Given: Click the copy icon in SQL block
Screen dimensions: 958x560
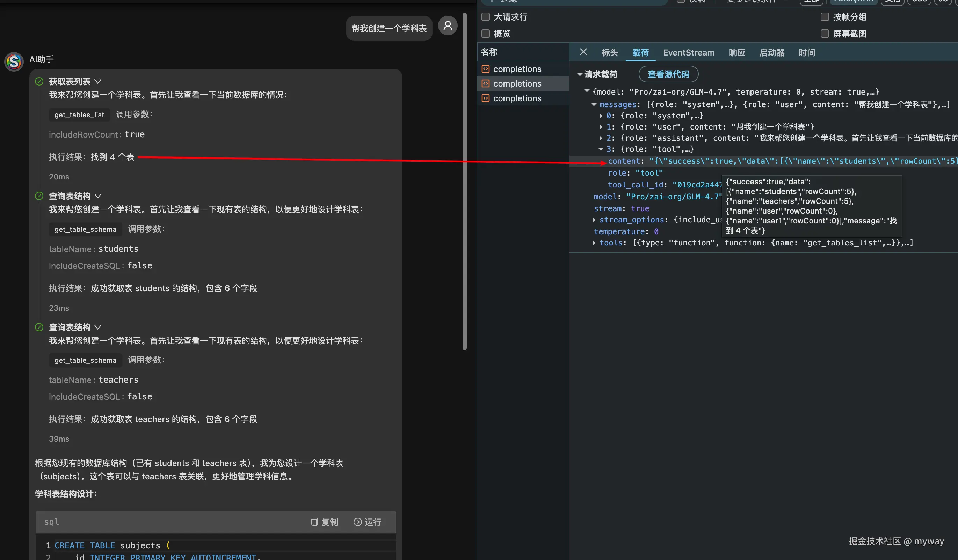Looking at the screenshot, I should [314, 522].
